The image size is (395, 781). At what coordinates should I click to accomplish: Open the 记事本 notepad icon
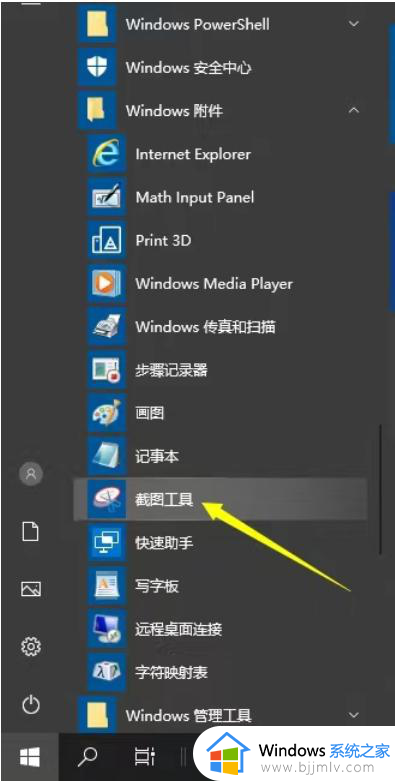(x=106, y=456)
